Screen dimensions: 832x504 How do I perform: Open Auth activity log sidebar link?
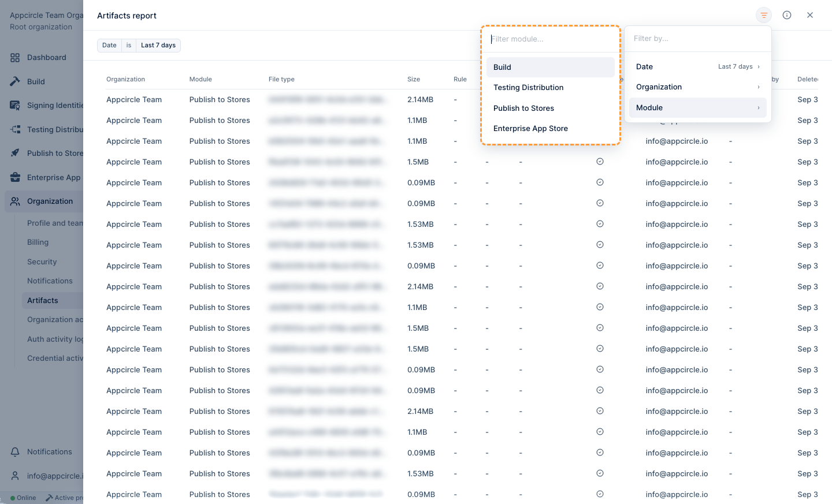coord(55,339)
